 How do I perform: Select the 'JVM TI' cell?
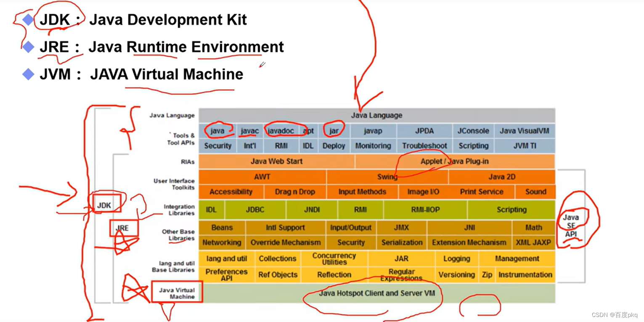coord(525,146)
